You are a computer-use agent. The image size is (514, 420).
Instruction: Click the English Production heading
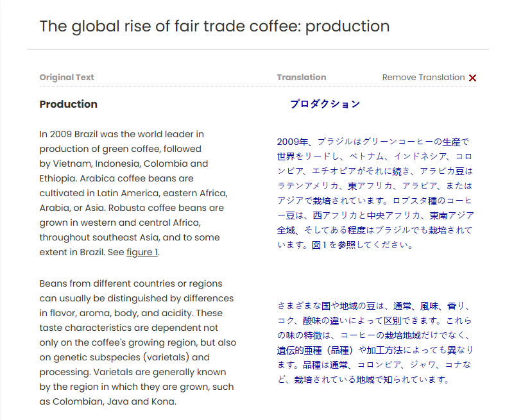pos(69,105)
